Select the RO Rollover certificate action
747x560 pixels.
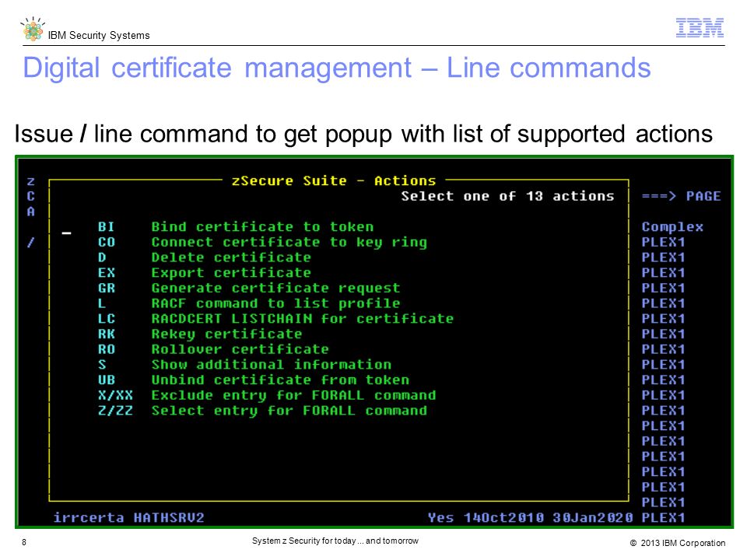pos(213,348)
